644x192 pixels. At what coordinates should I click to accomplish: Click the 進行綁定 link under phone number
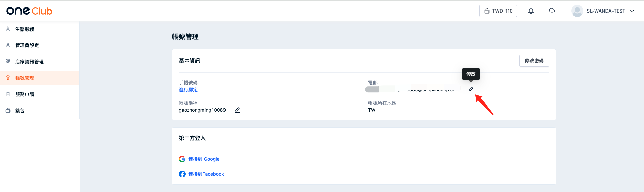point(188,90)
